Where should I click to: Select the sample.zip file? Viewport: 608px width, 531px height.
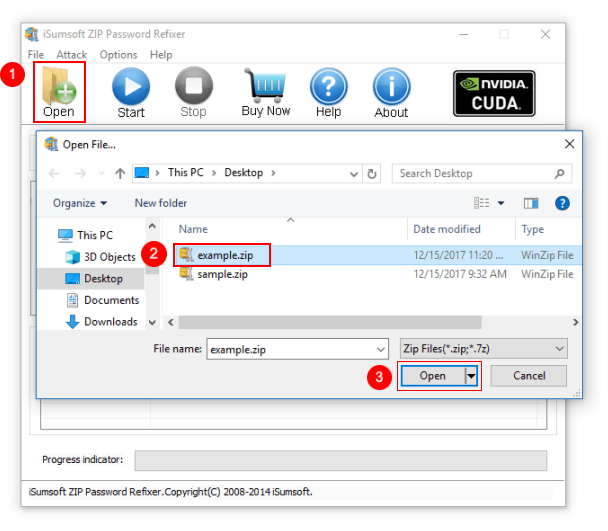(x=223, y=274)
